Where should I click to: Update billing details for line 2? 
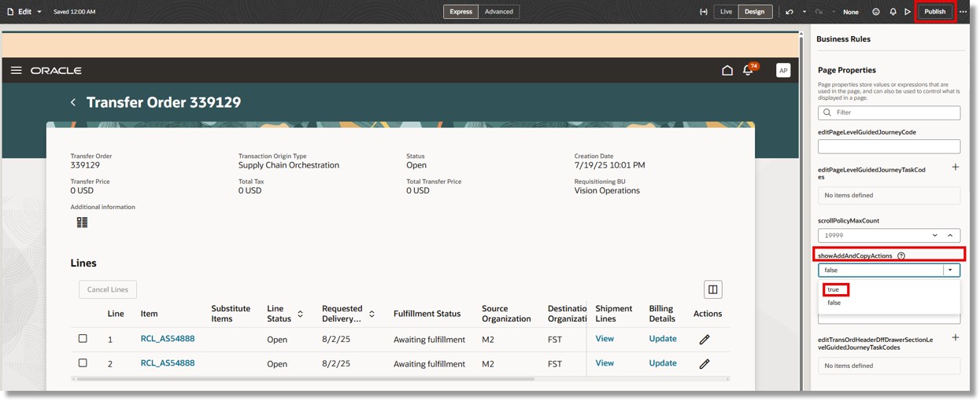pyautogui.click(x=663, y=363)
